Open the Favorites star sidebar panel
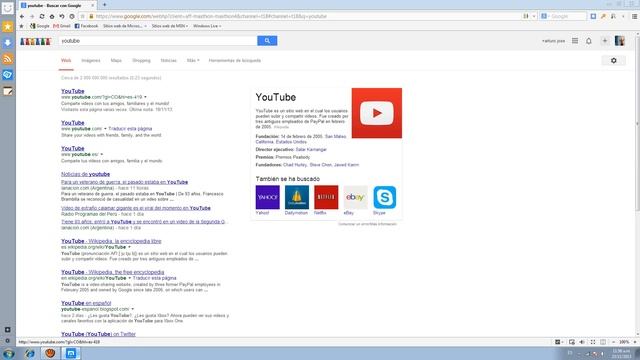This screenshot has width=640, height=360. pyautogui.click(x=8, y=27)
